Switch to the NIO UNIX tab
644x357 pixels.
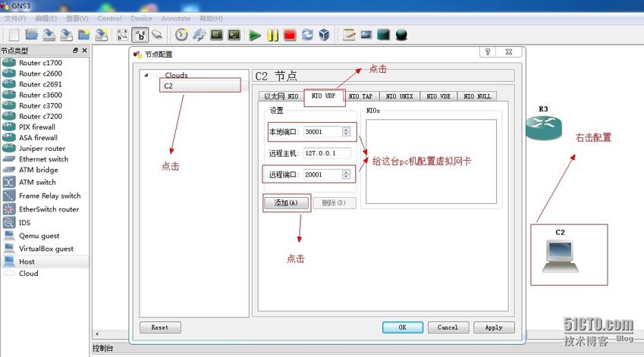pyautogui.click(x=399, y=96)
